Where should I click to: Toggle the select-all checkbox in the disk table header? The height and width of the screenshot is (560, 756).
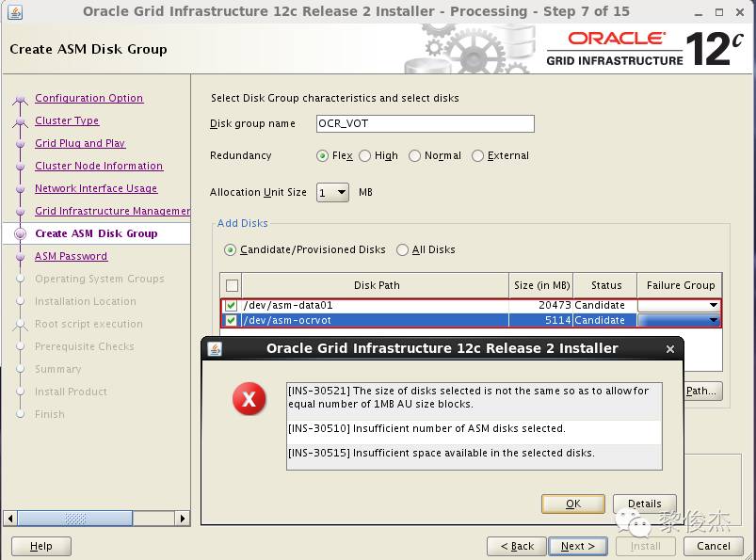pos(232,286)
